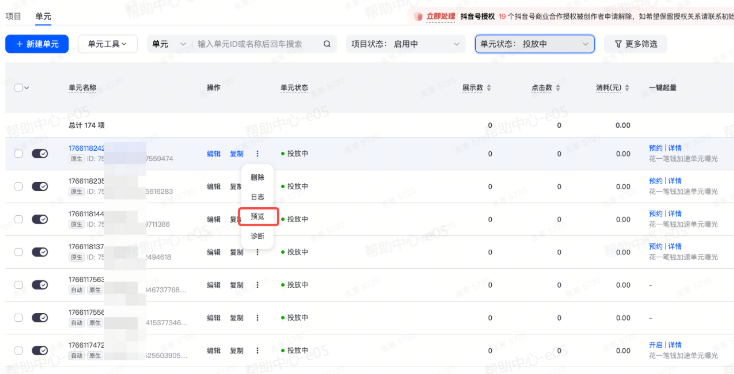
Task: Open more actions for unit 1766118242
Action: tap(257, 154)
